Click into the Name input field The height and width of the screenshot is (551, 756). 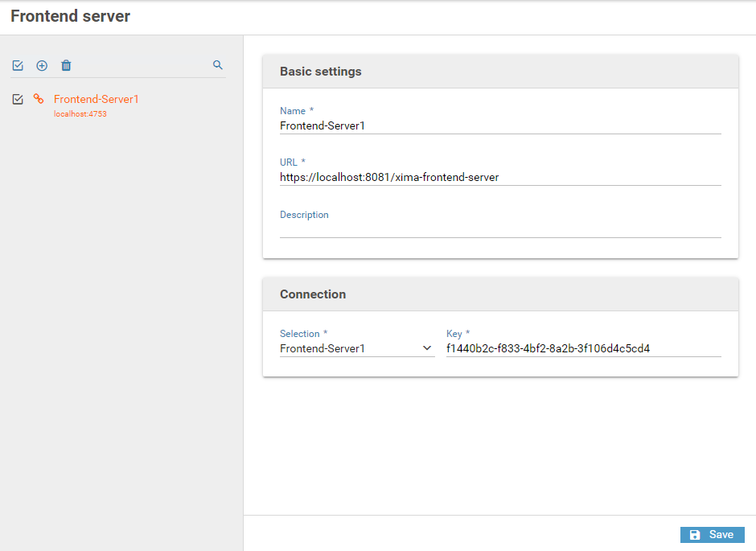pyautogui.click(x=499, y=125)
